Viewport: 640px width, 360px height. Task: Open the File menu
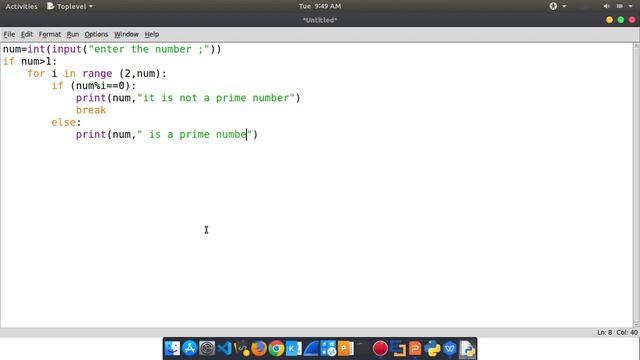9,34
